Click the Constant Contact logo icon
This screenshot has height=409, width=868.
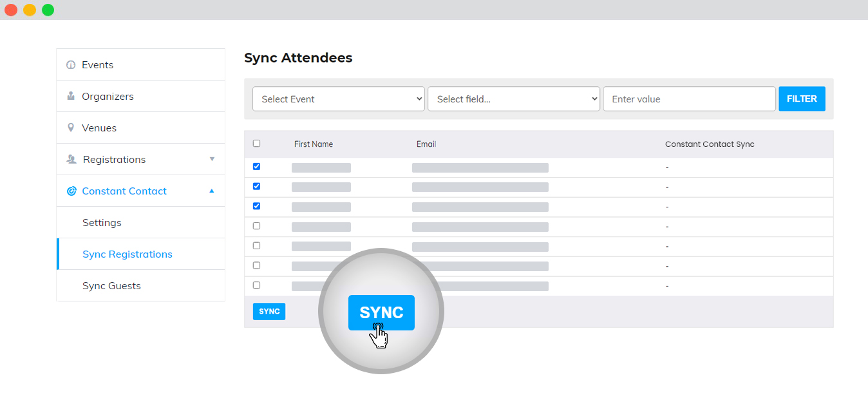[x=71, y=191]
